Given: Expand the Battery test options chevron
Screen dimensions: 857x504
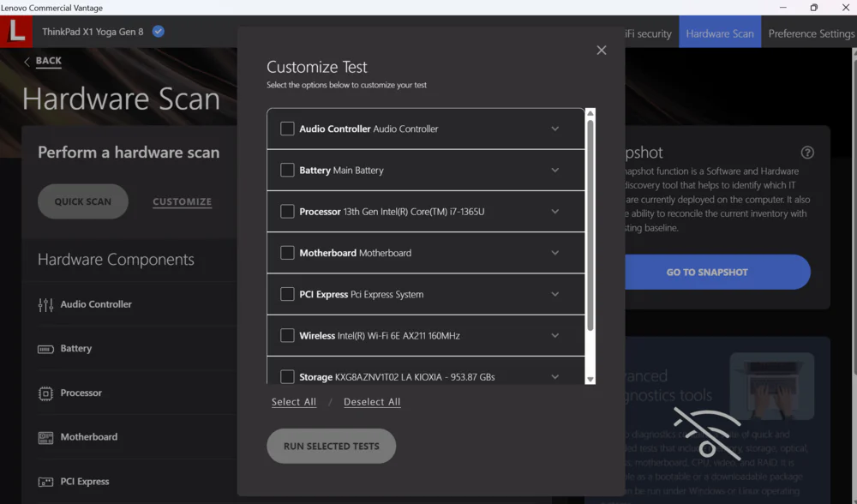Looking at the screenshot, I should (554, 170).
